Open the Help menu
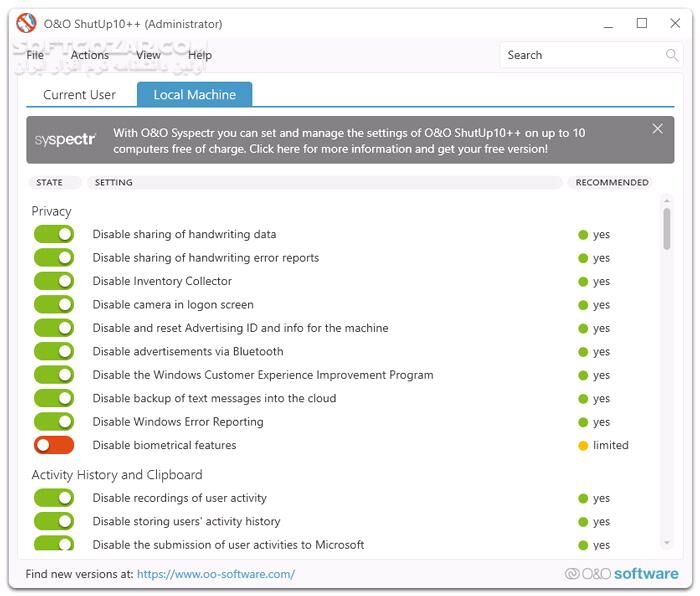 [x=200, y=56]
